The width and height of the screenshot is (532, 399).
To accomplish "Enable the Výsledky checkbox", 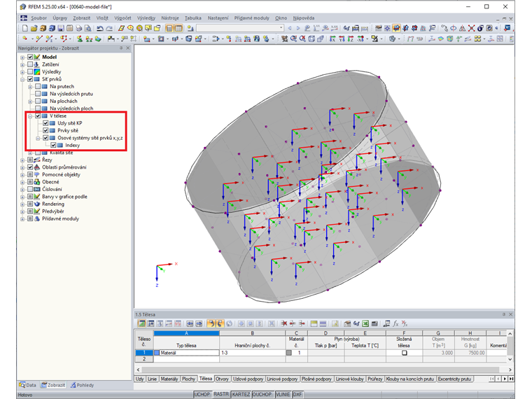I will 30,71.
